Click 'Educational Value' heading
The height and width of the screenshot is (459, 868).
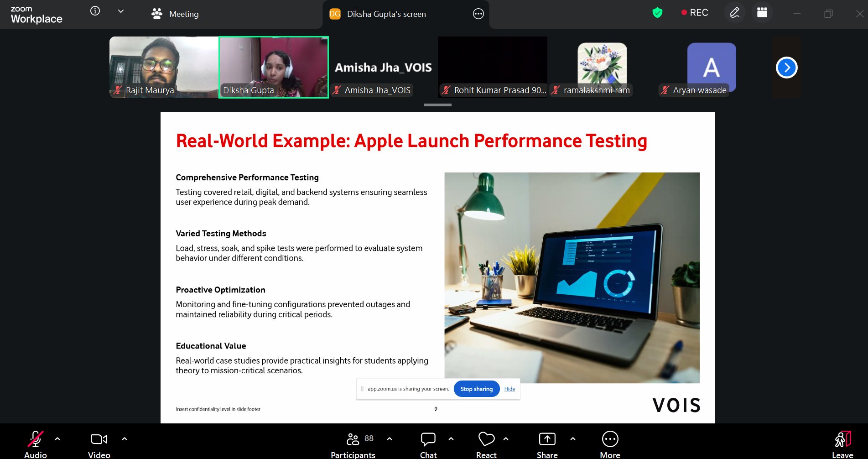pos(211,346)
